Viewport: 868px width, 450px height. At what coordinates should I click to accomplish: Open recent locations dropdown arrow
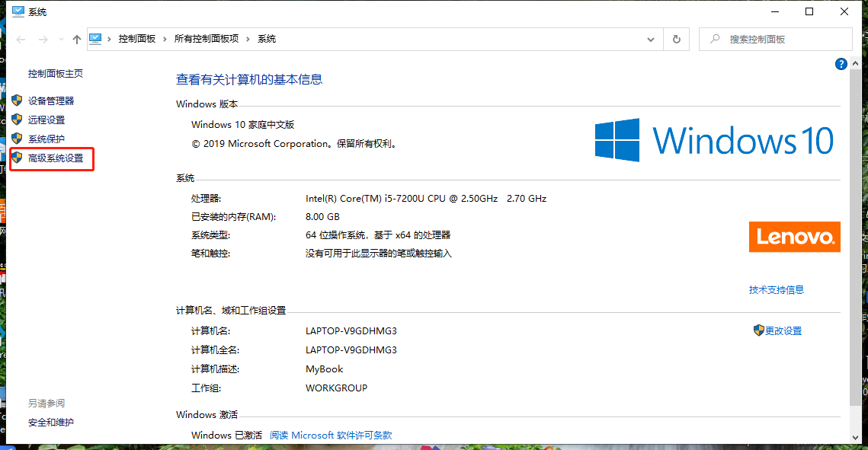pos(61,40)
